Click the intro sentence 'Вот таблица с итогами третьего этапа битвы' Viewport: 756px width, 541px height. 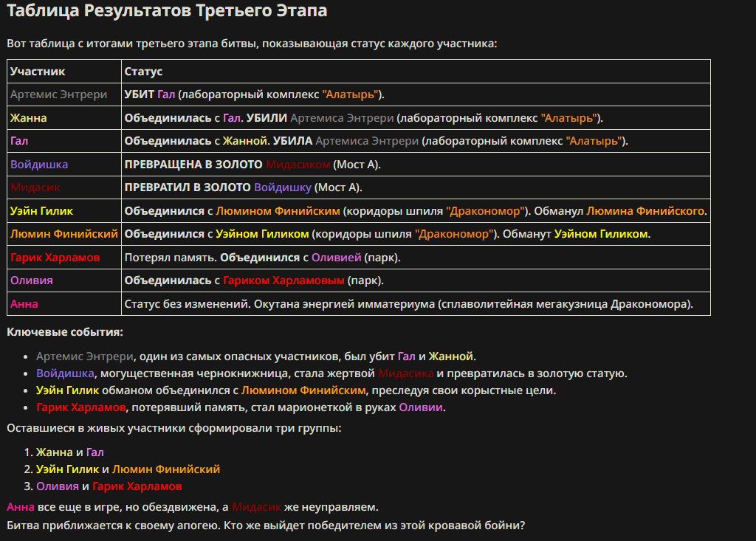(x=252, y=44)
